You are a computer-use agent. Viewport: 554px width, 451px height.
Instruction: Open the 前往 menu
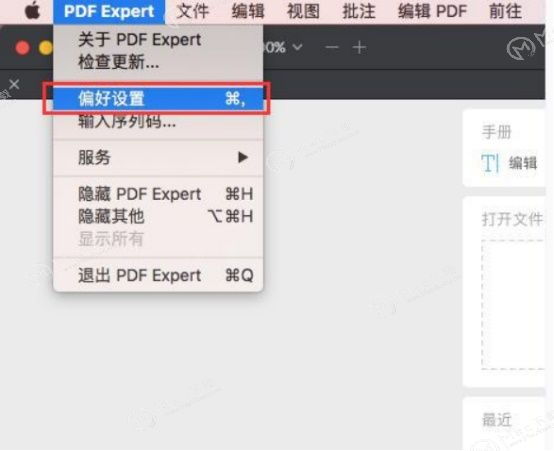[505, 11]
